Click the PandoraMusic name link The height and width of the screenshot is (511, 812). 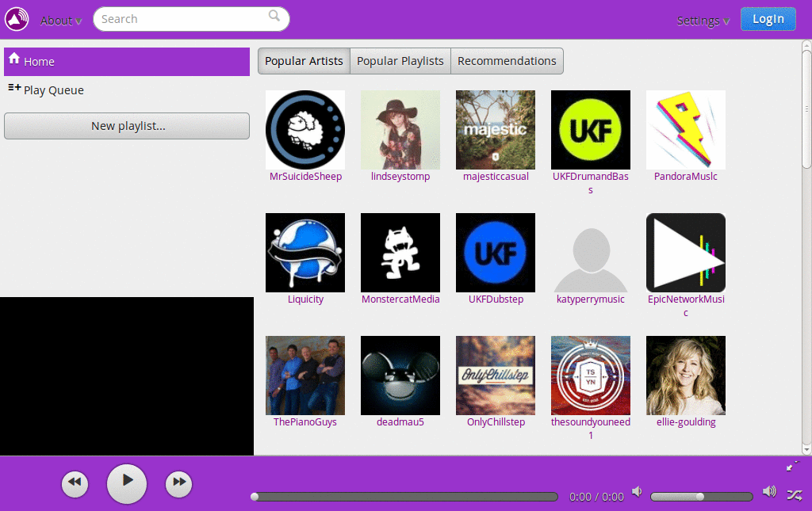click(686, 177)
